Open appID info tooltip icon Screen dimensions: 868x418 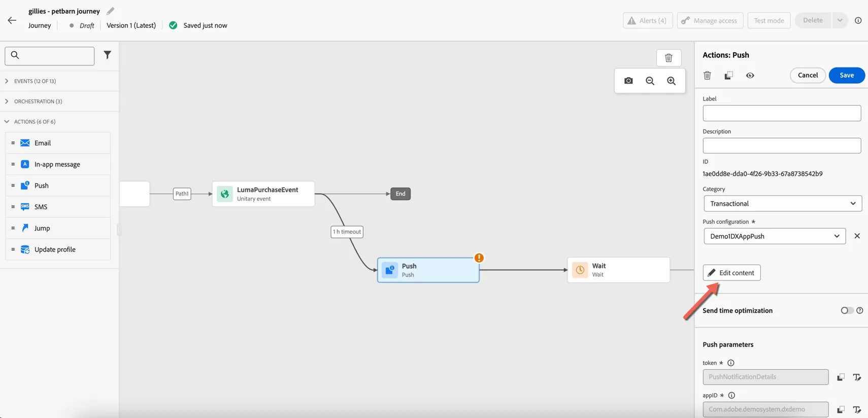[x=731, y=395]
